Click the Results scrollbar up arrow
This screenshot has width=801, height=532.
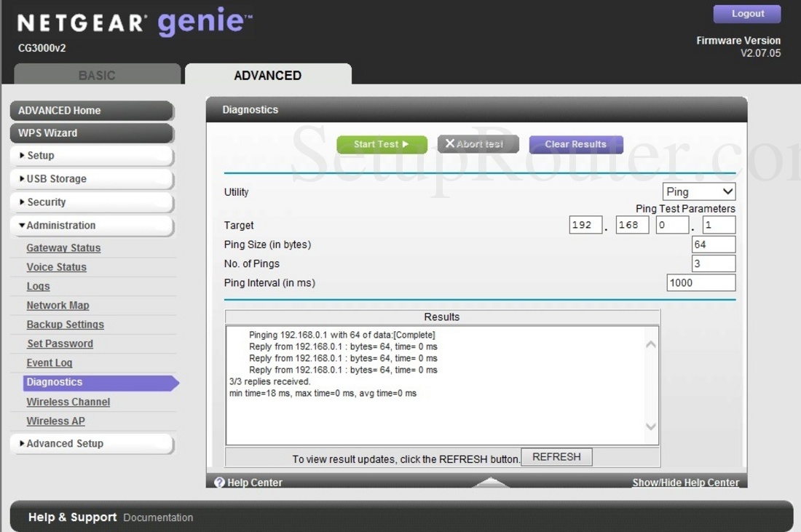point(650,343)
